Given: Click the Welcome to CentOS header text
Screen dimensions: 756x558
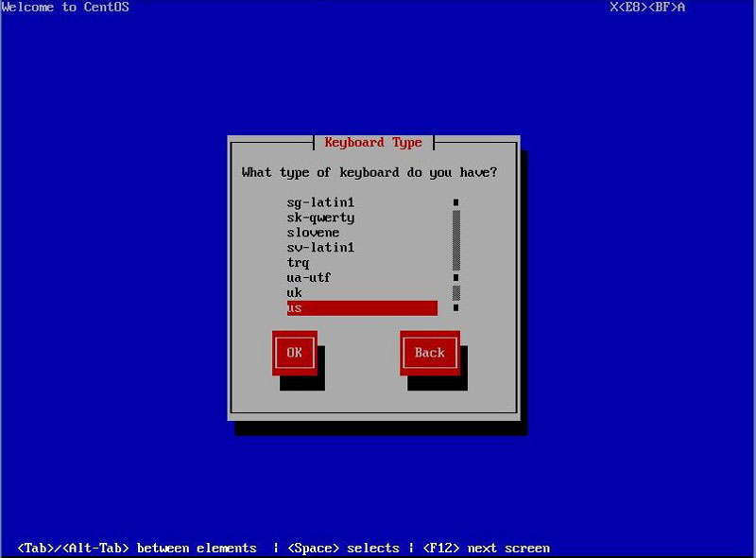Looking at the screenshot, I should (65, 8).
